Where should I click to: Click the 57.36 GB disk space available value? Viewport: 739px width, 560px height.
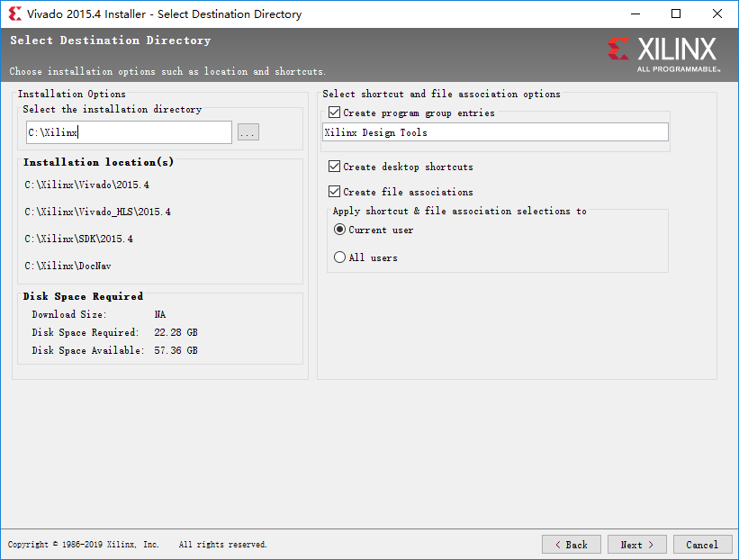[176, 350]
